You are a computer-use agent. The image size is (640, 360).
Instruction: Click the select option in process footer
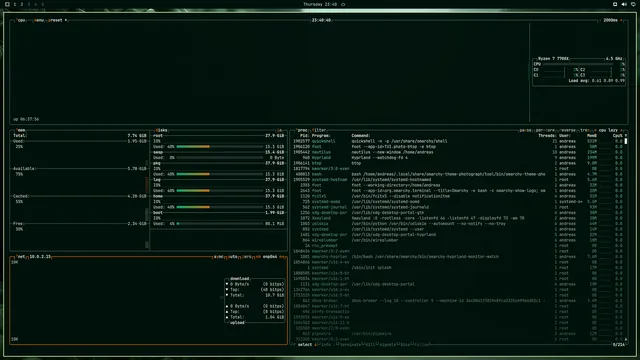tap(304, 345)
